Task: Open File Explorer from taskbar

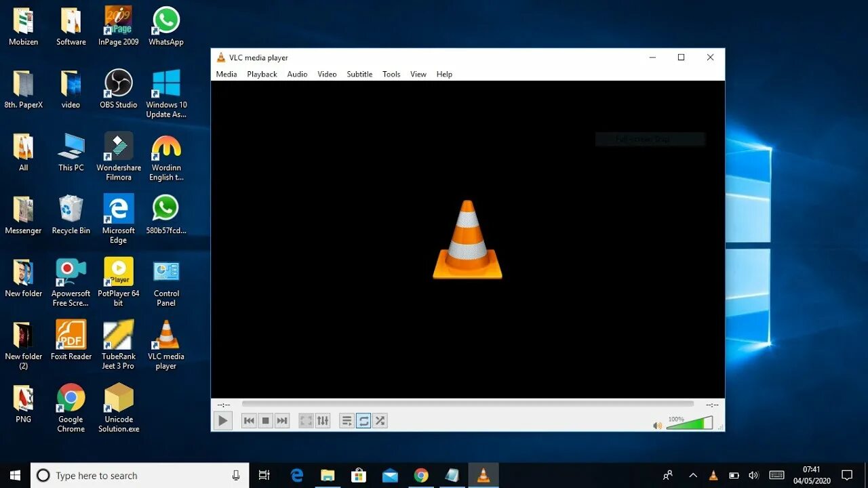Action: click(x=328, y=476)
